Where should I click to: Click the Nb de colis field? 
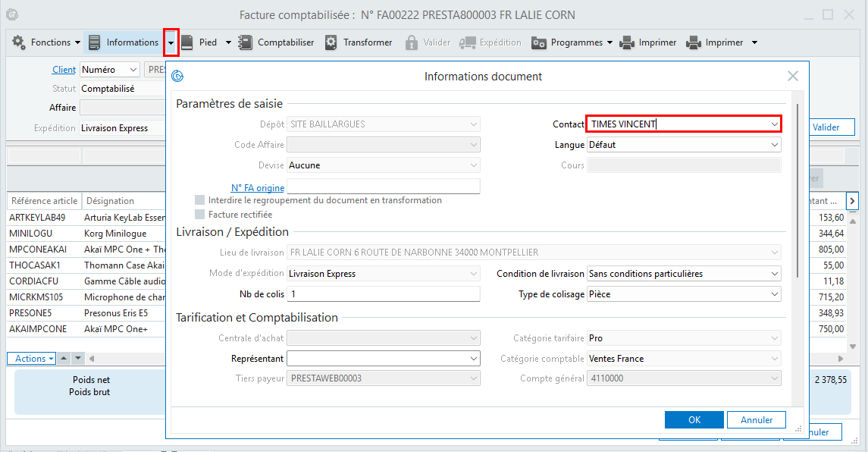383,294
